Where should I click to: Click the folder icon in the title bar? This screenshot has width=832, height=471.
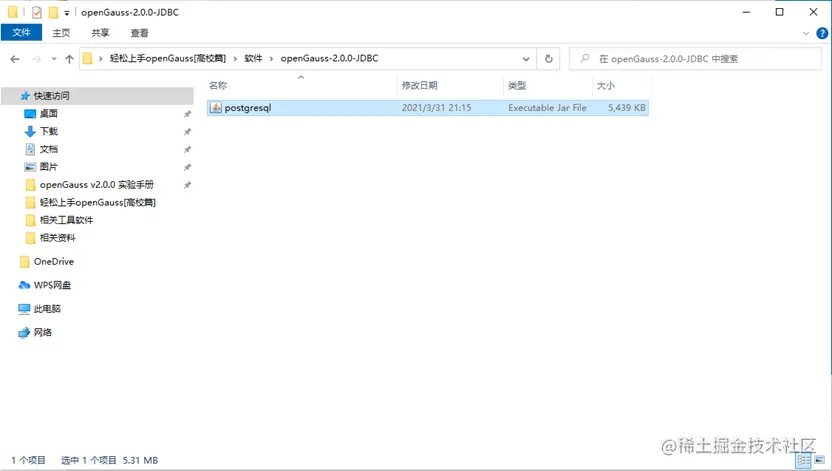pyautogui.click(x=13, y=12)
